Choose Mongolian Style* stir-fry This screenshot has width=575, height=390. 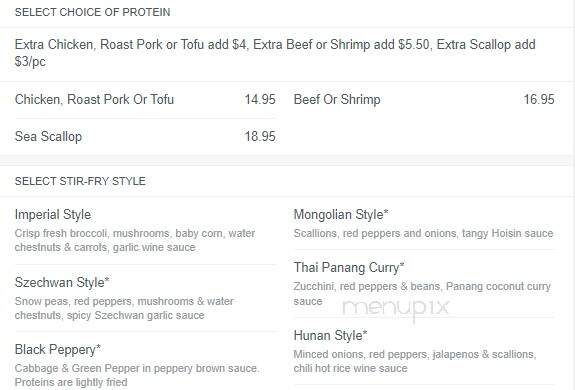341,214
